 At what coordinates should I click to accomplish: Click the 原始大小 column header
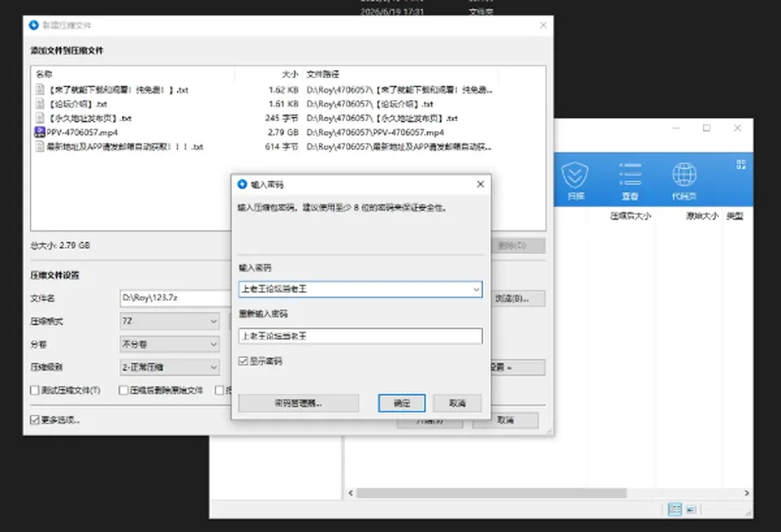tap(702, 216)
